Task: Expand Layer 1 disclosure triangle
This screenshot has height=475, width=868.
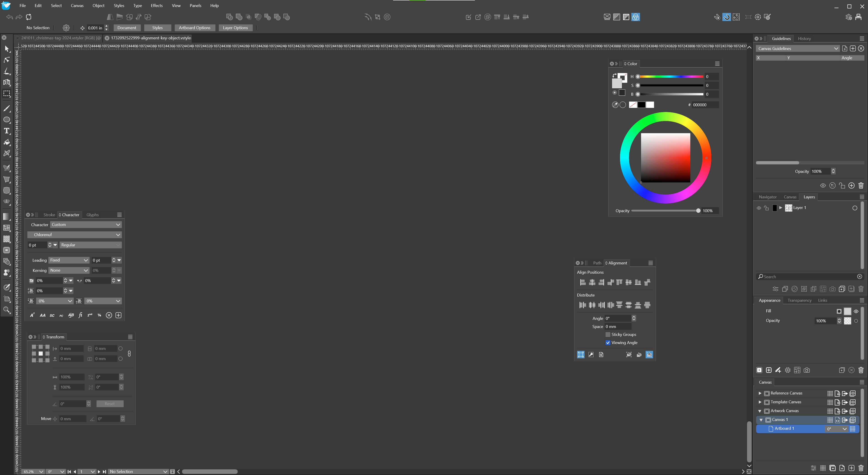Action: tap(781, 208)
